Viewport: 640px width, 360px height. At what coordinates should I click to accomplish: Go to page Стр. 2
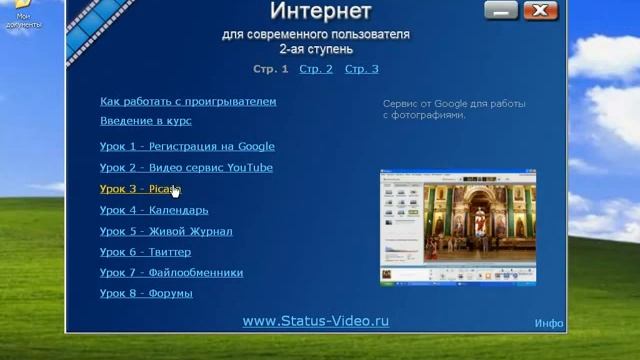point(316,69)
